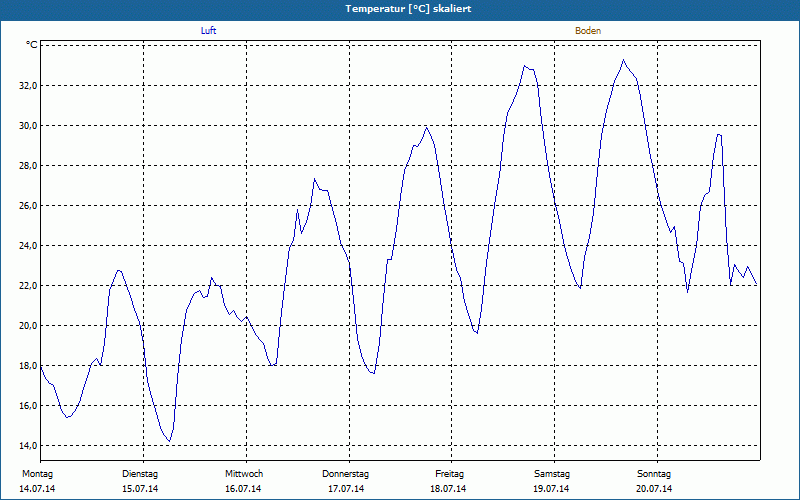Click the date 14.07.14
Screen dimensions: 800x500
(37, 489)
